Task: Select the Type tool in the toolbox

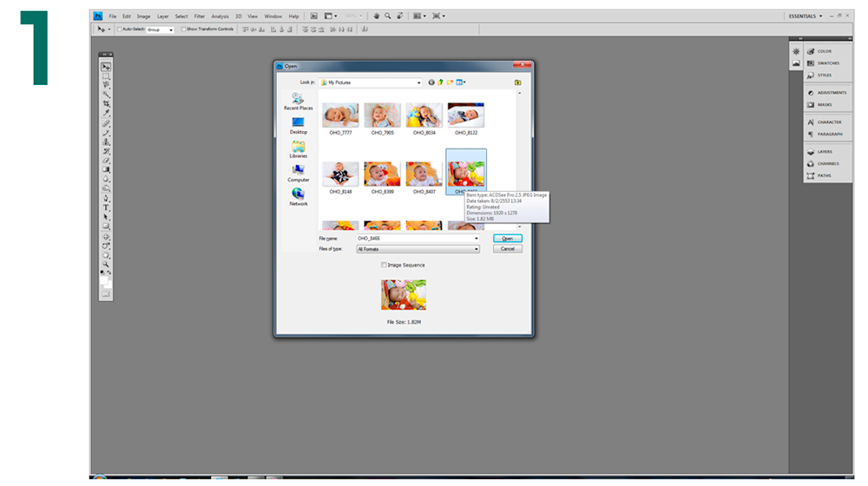Action: tap(106, 207)
